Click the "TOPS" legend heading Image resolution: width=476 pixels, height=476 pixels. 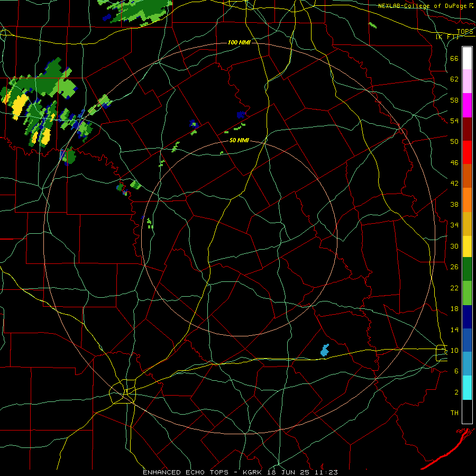tap(465, 32)
